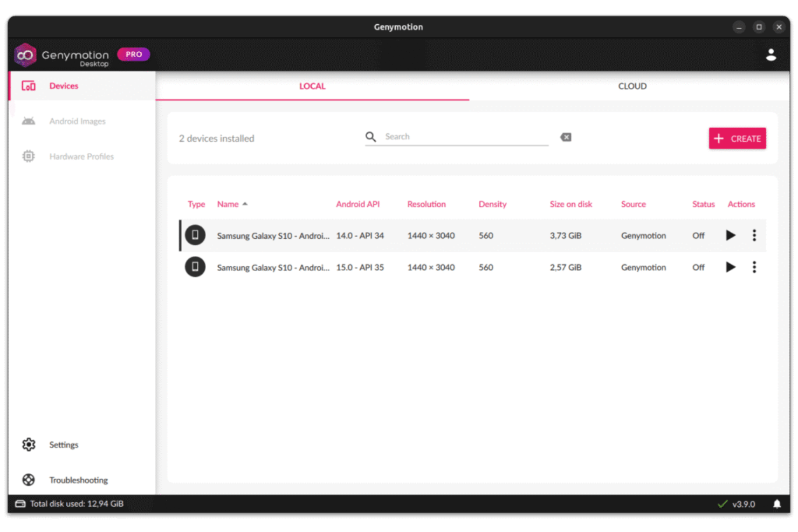Click the phone type icon of the API 35 device

tap(195, 267)
